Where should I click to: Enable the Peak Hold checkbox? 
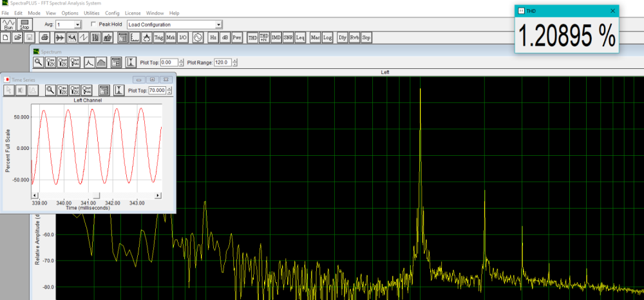coord(94,24)
